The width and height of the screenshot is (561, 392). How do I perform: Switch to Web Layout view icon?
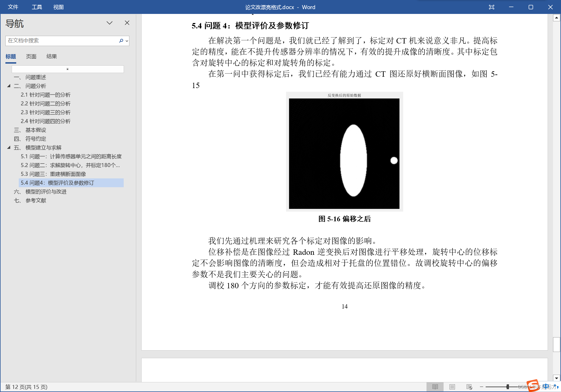point(469,387)
